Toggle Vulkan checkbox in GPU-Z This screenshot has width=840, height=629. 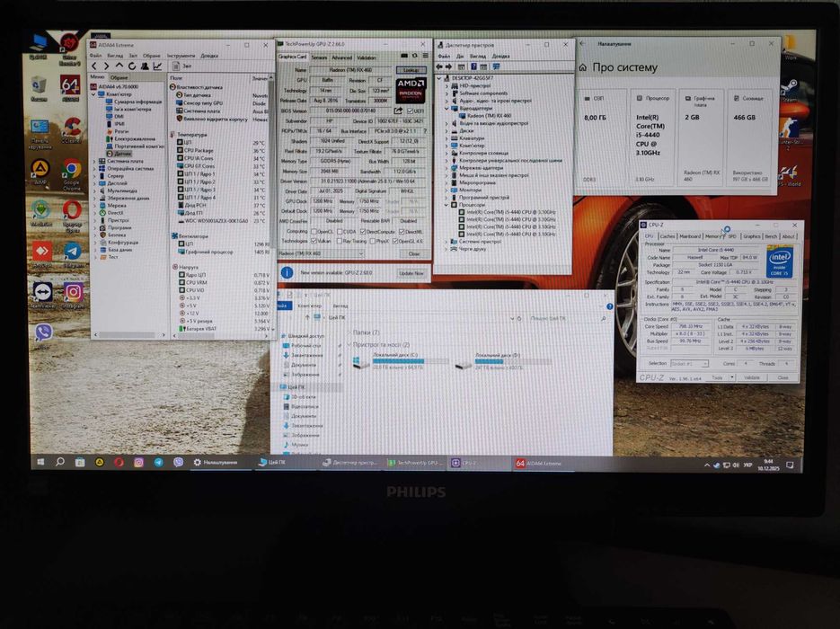(314, 241)
